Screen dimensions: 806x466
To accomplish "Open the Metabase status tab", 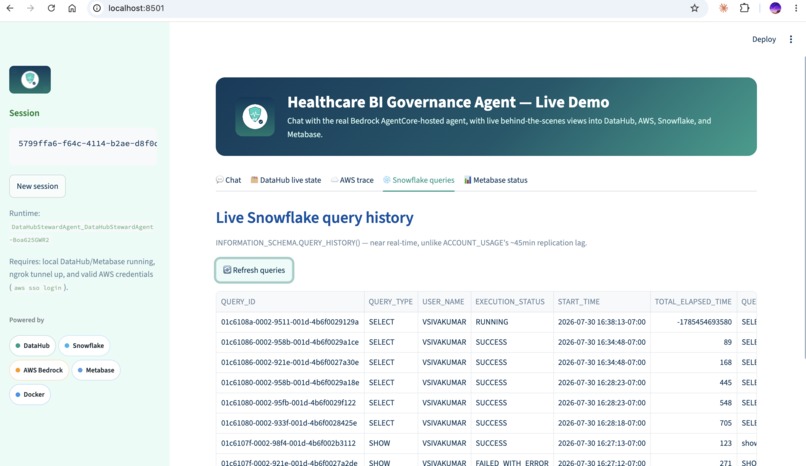I will click(x=496, y=180).
